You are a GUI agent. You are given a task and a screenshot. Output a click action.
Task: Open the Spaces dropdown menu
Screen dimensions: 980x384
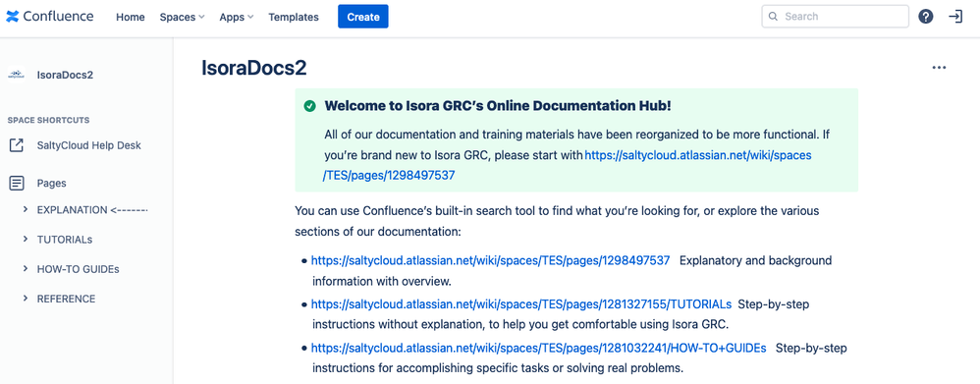(182, 17)
